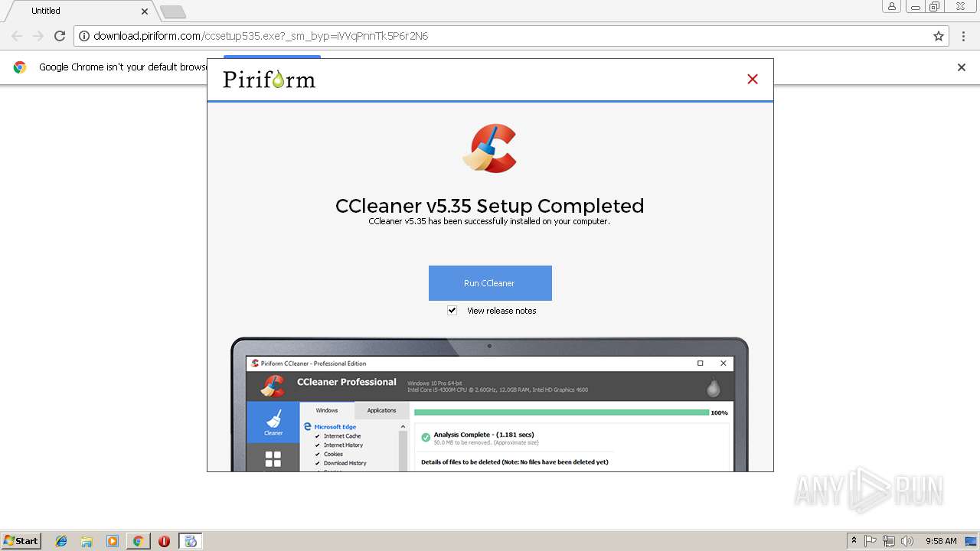
Task: Click the CCleaner Professional title in preview
Action: coord(347,382)
